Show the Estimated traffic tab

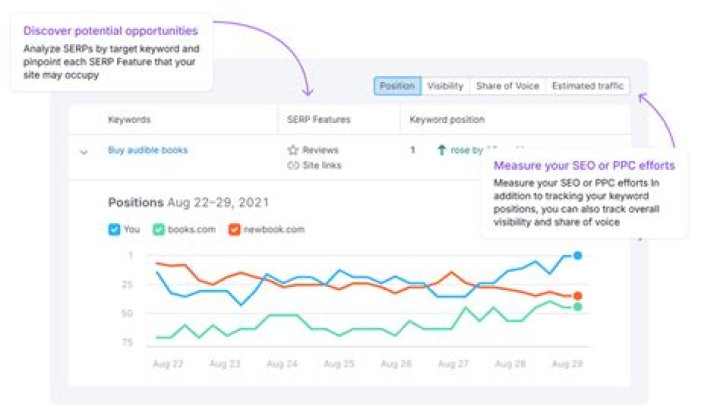point(587,87)
